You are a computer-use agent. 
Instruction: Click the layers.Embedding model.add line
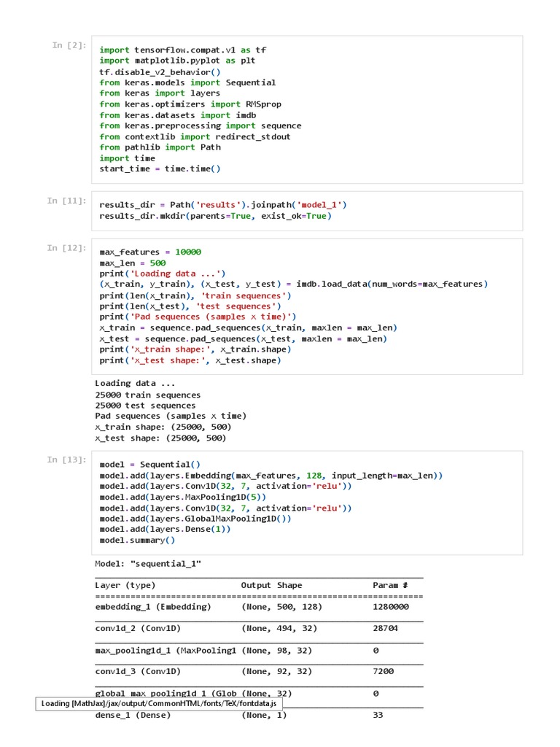coord(271,476)
